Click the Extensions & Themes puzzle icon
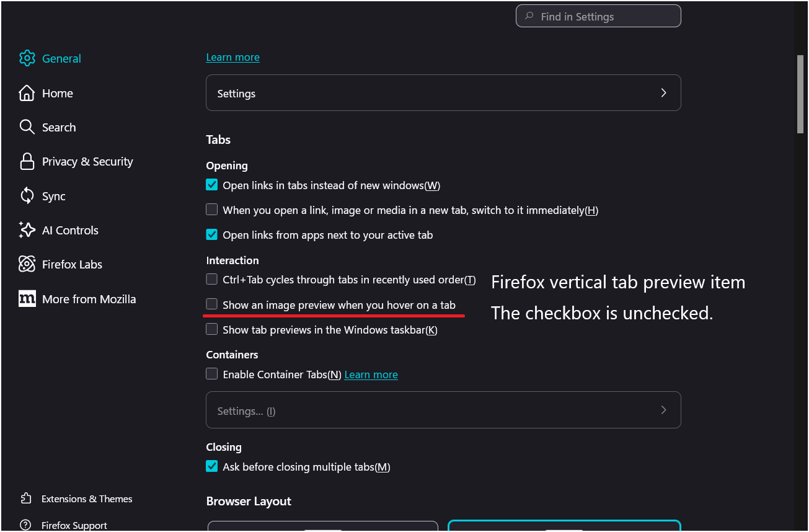 (25, 499)
